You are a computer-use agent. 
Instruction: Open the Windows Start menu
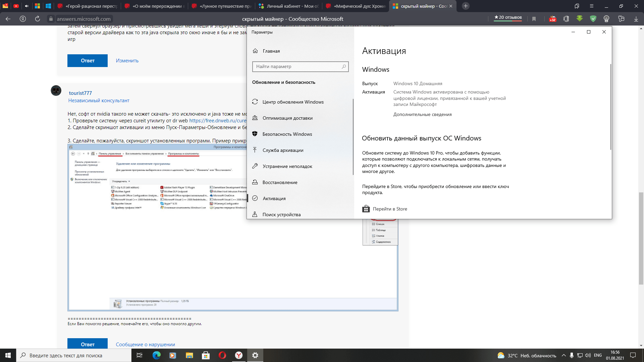[x=8, y=355]
